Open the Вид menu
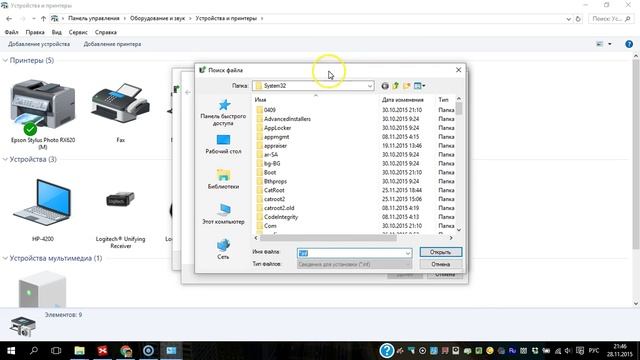Image resolution: width=640 pixels, height=360 pixels. 57,32
